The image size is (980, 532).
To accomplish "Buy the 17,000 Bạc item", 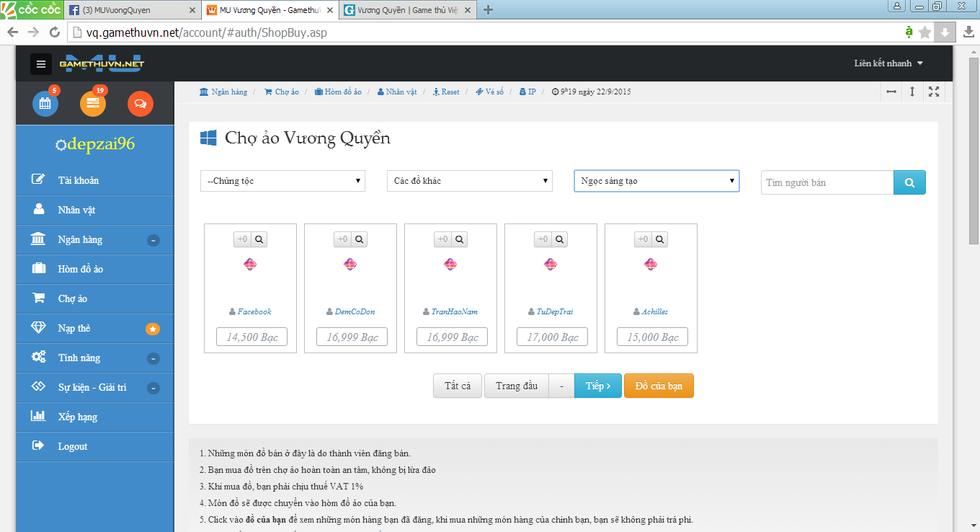I will point(552,337).
